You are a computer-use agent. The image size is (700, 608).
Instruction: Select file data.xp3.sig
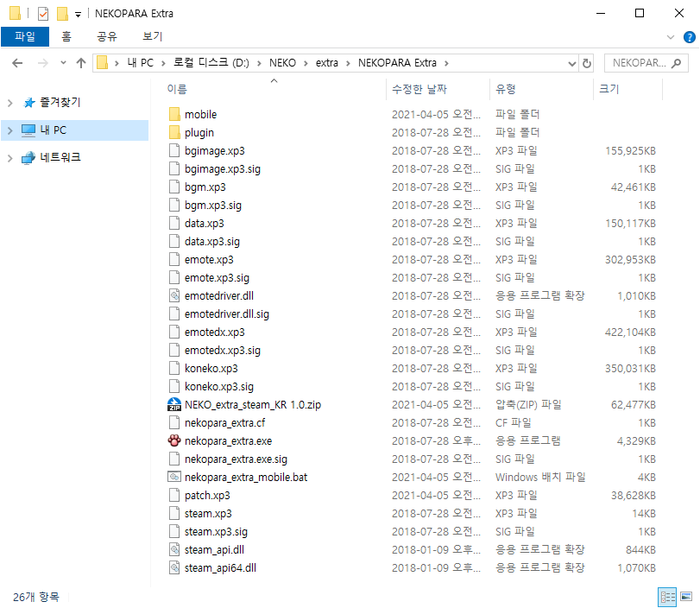point(212,242)
